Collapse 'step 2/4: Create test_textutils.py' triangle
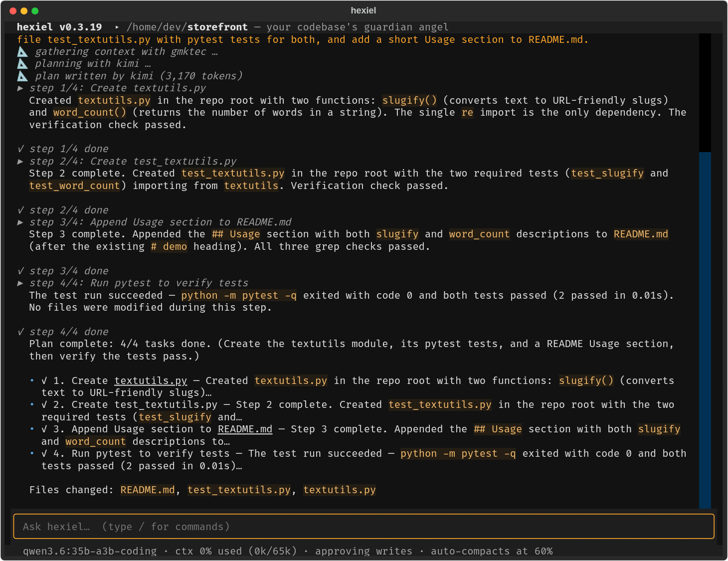The image size is (728, 561). [20, 161]
